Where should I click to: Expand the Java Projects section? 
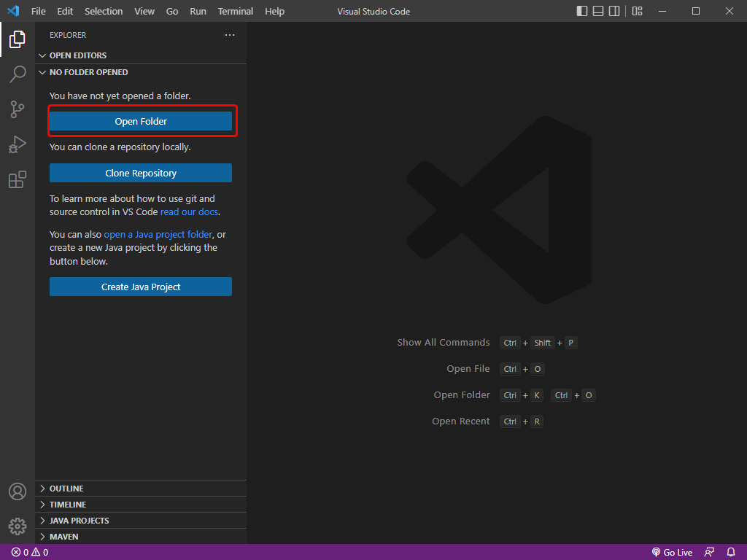[141, 521]
